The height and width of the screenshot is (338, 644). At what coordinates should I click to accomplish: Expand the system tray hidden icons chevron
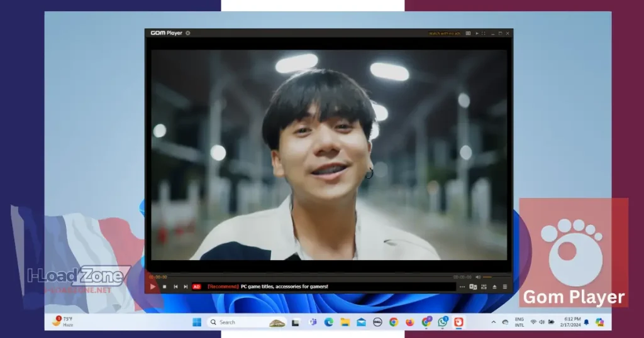point(493,322)
